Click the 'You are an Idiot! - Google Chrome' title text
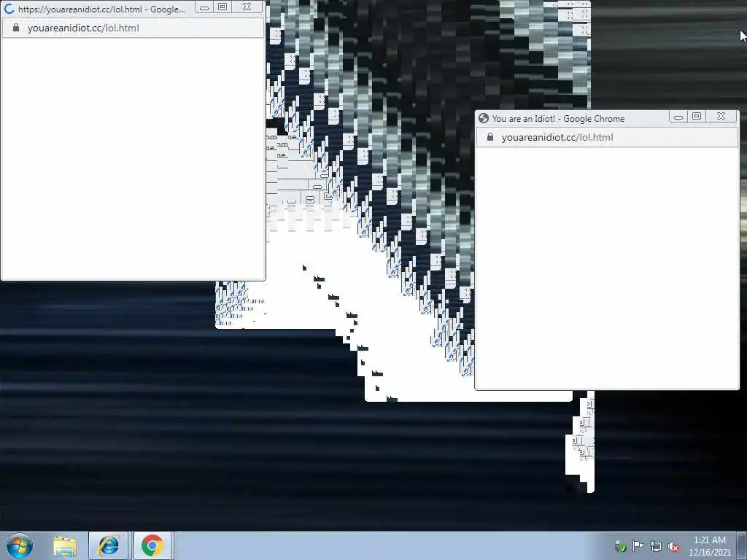The width and height of the screenshot is (747, 560). click(558, 119)
